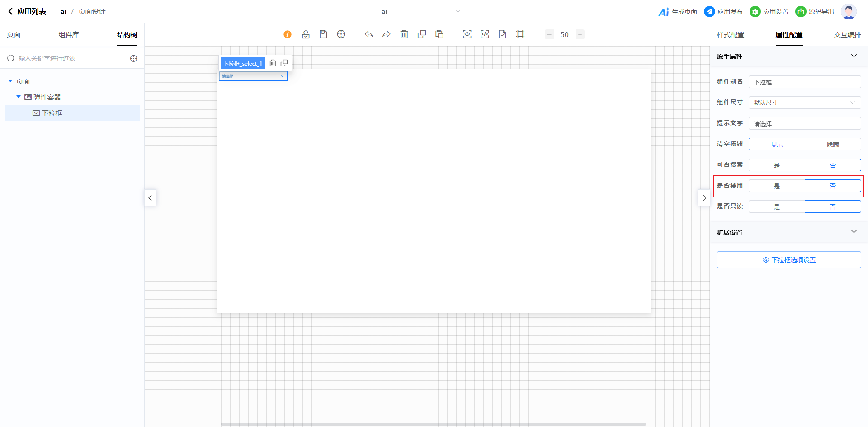Switch to the 样式配置 tab
868x427 pixels.
point(730,35)
